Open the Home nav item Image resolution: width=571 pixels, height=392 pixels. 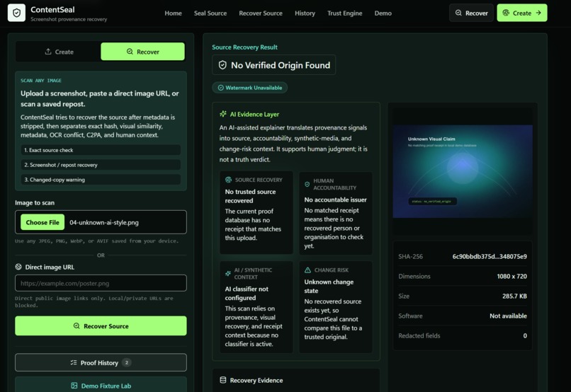click(x=173, y=13)
